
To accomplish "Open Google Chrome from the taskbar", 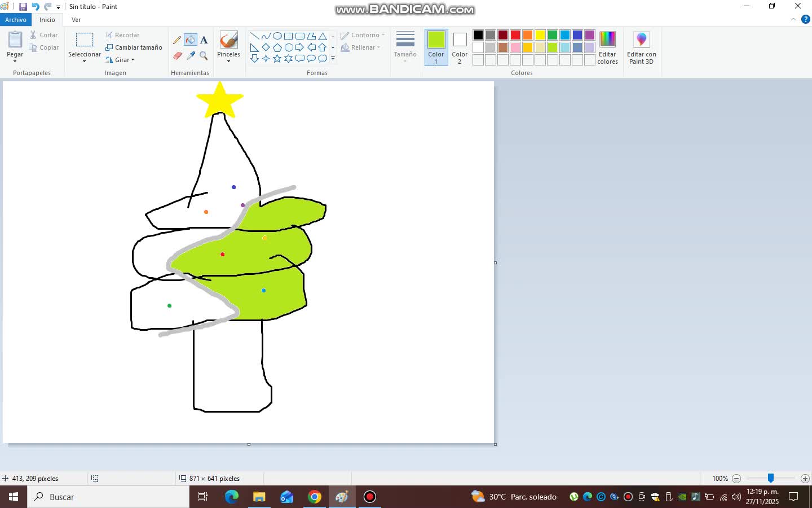I will coord(314,497).
